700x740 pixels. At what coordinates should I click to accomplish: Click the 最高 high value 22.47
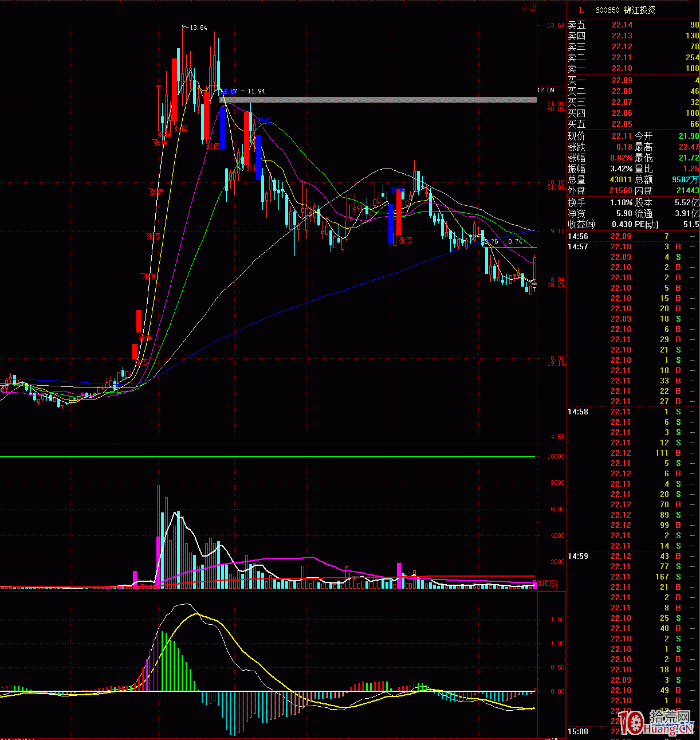(689, 147)
